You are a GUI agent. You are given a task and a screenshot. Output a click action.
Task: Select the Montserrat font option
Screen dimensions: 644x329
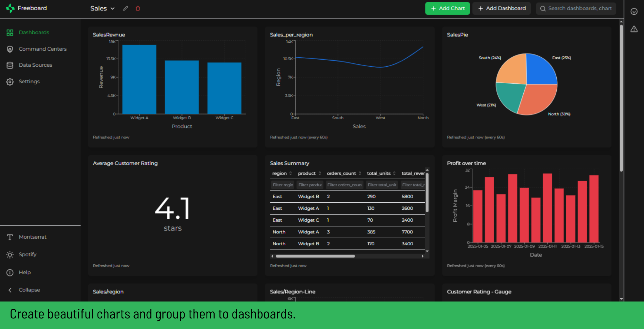pyautogui.click(x=32, y=237)
